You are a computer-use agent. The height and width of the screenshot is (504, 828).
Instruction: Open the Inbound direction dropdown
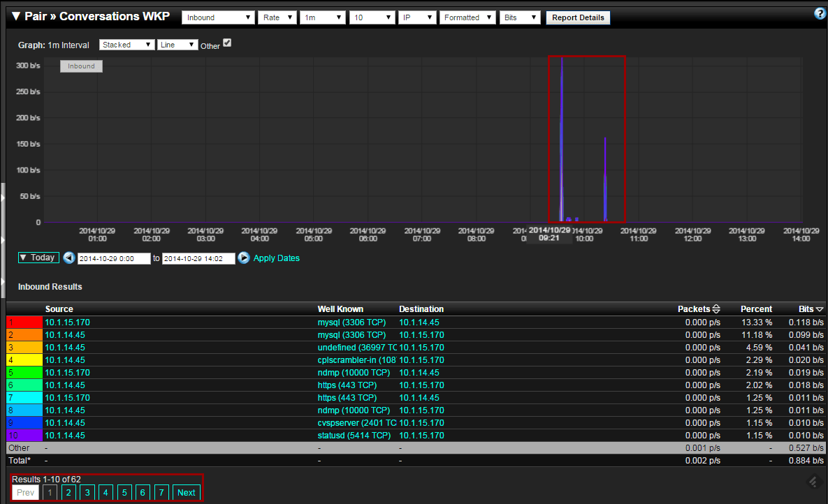pos(218,17)
